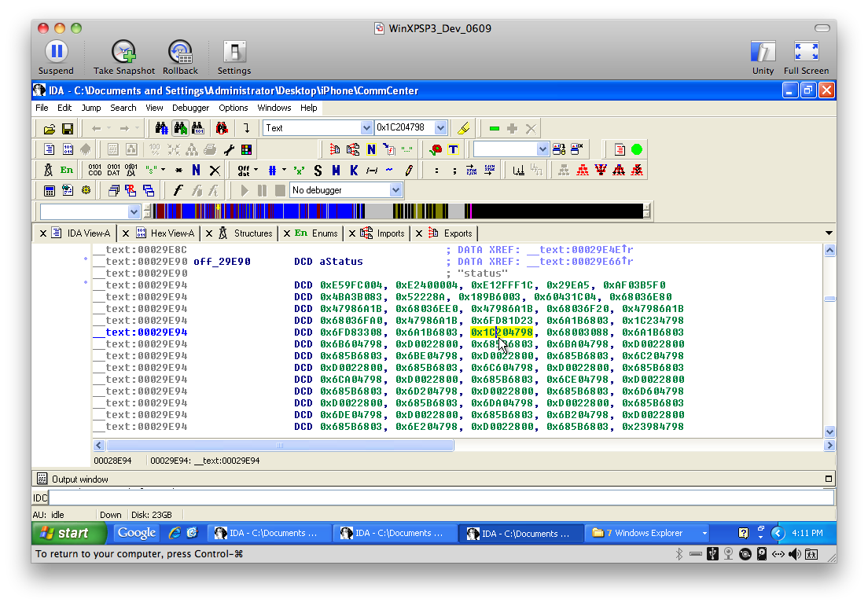Open the address 0x1C204798 dropdown
Image resolution: width=868 pixels, height=606 pixels.
(x=440, y=127)
